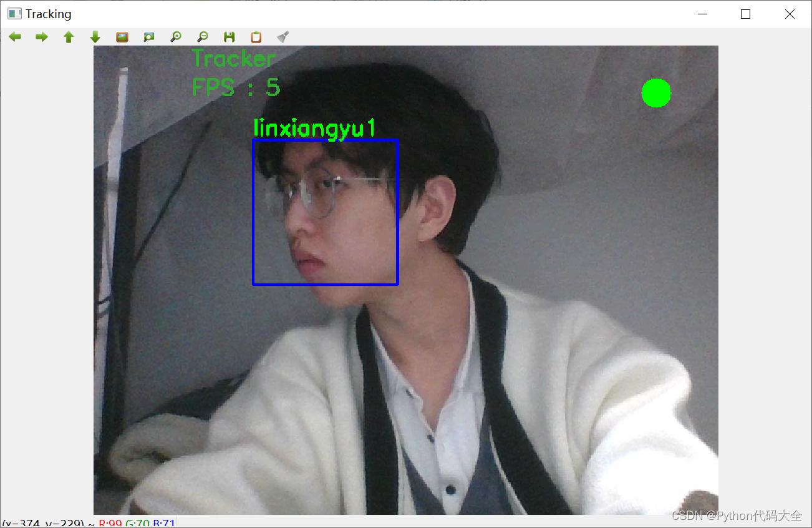Zoom out with the minus magnifier
The width and height of the screenshot is (812, 528).
(x=203, y=37)
